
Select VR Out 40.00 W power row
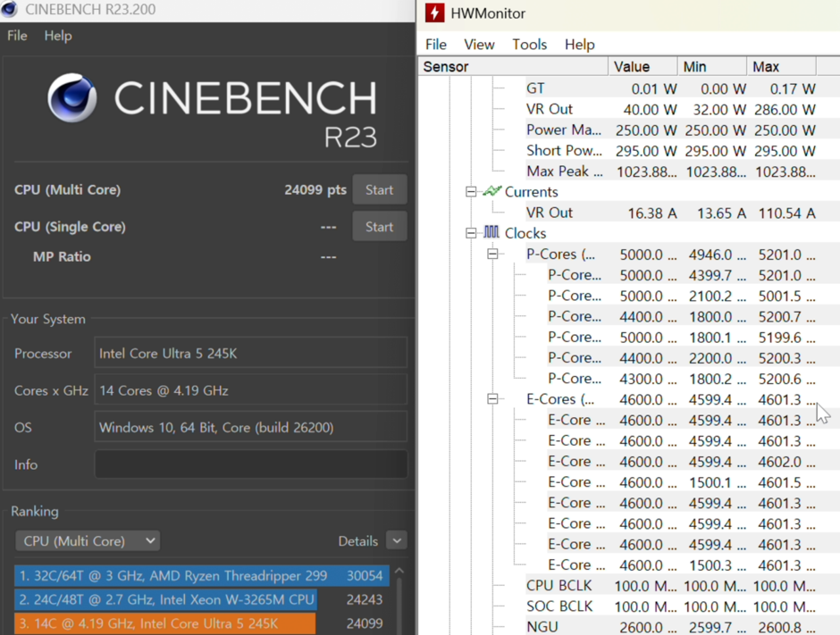coord(671,109)
